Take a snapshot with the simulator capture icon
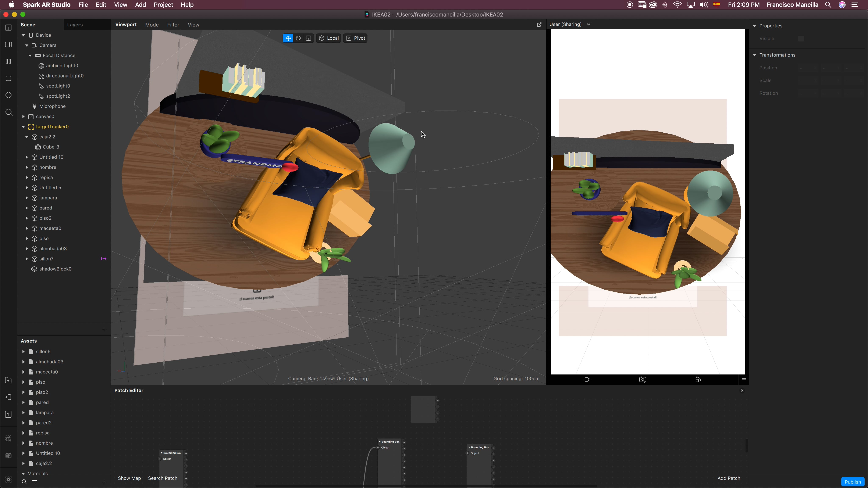Viewport: 868px width, 488px height. pyautogui.click(x=643, y=380)
